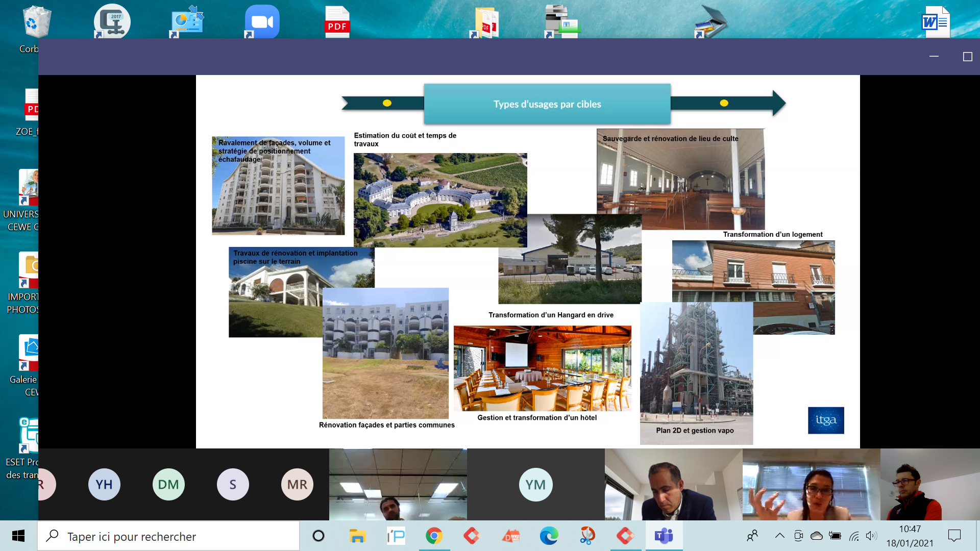Check the battery status tray icon
The height and width of the screenshot is (551, 980).
click(835, 536)
